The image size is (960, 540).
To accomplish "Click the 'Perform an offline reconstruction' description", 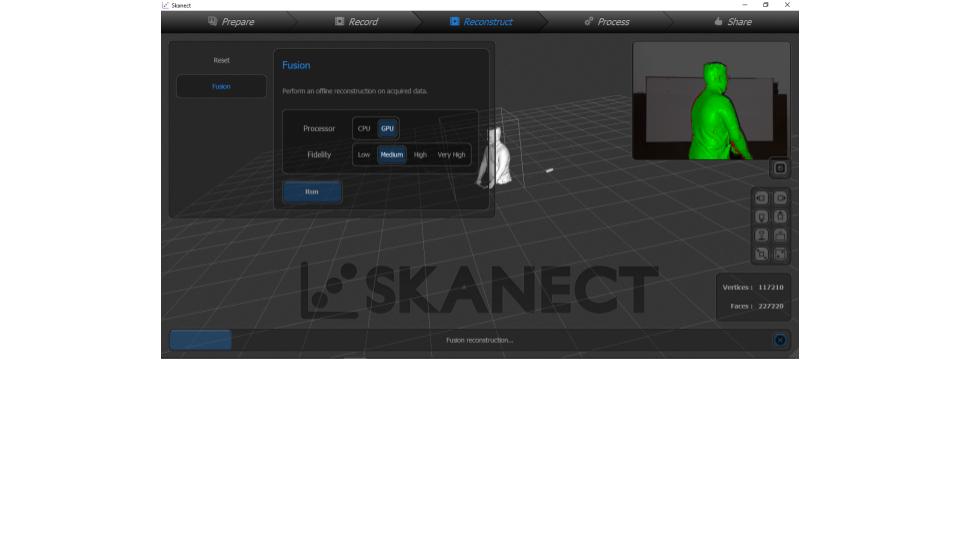I will pos(354,91).
